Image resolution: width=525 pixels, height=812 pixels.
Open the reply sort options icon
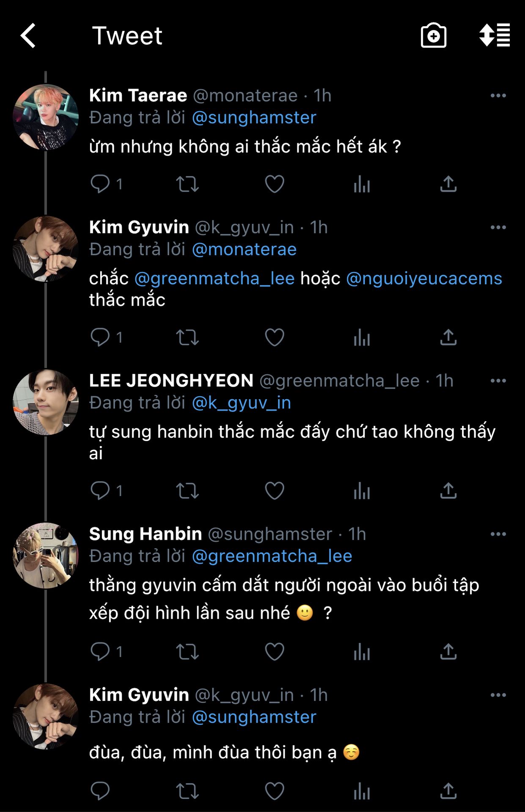494,36
